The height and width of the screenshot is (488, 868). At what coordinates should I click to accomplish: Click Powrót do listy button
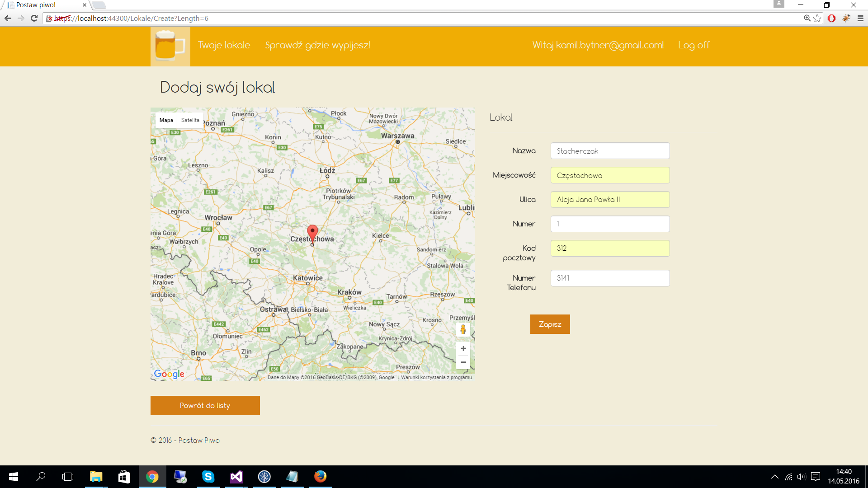(205, 406)
